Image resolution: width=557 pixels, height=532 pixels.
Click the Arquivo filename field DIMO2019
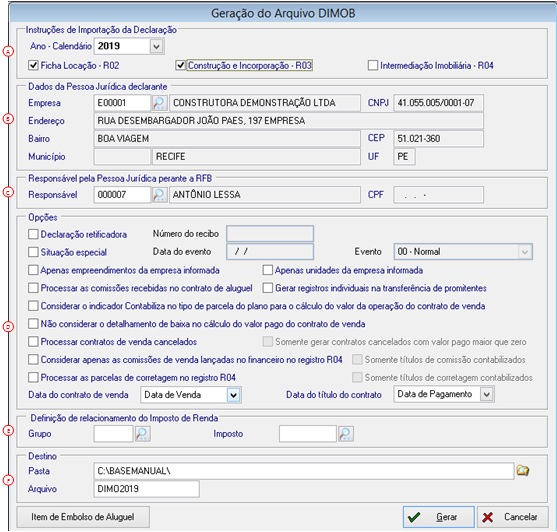pyautogui.click(x=146, y=489)
